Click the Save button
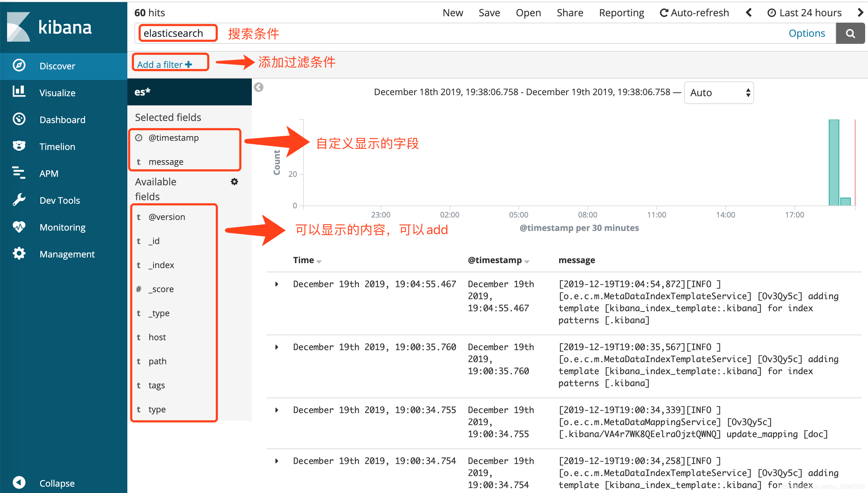Viewport: 868px width, 493px height. click(489, 12)
